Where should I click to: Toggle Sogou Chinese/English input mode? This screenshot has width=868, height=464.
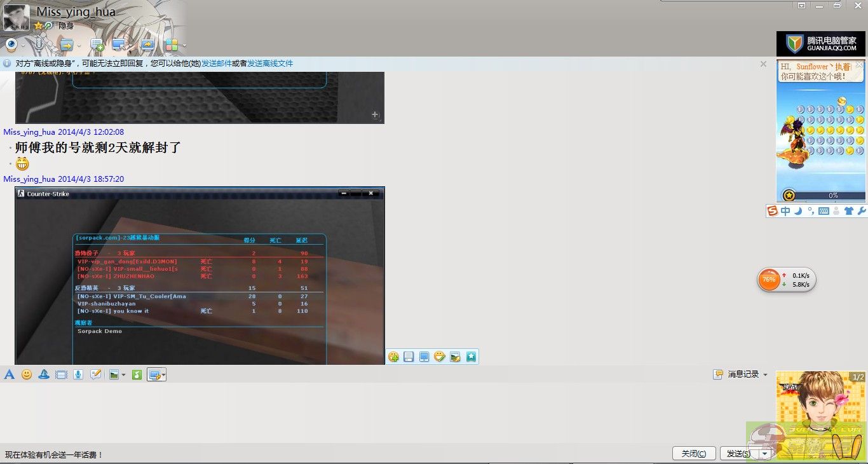click(x=786, y=211)
